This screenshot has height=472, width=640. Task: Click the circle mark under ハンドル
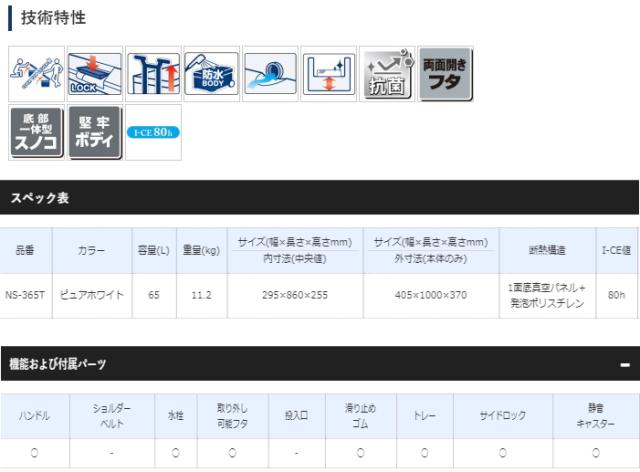click(34, 452)
